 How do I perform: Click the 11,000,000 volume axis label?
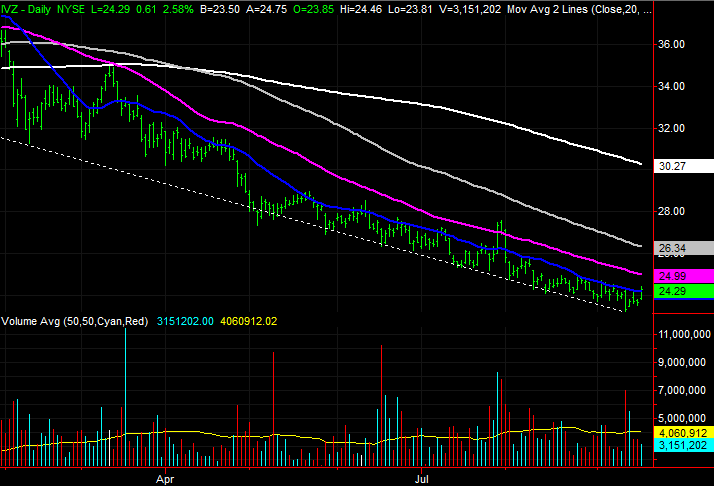(x=684, y=335)
